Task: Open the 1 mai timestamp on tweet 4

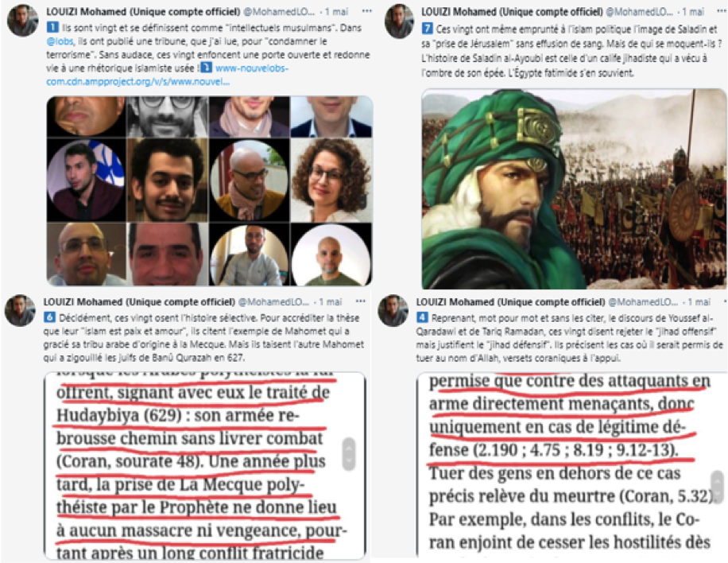Action: (x=699, y=302)
